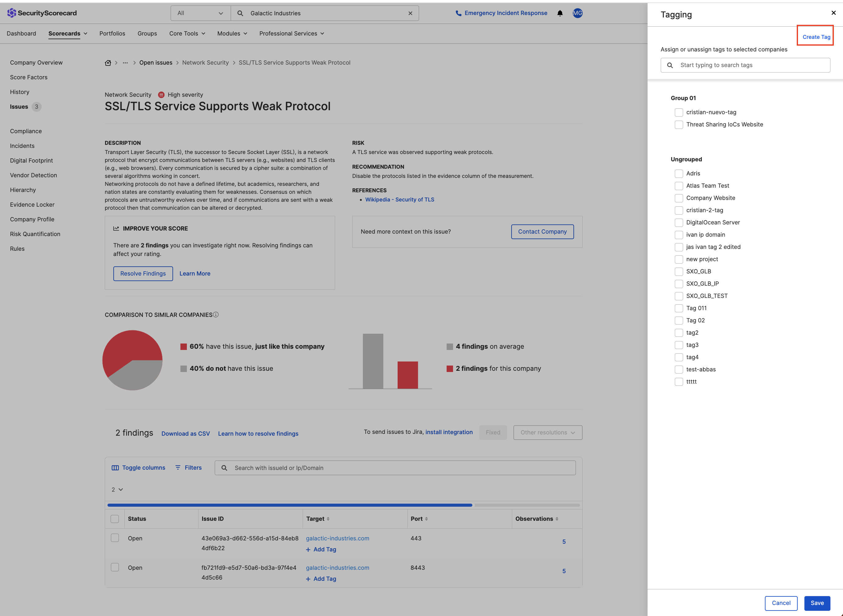
Task: Click the install integration link
Action: [449, 432]
